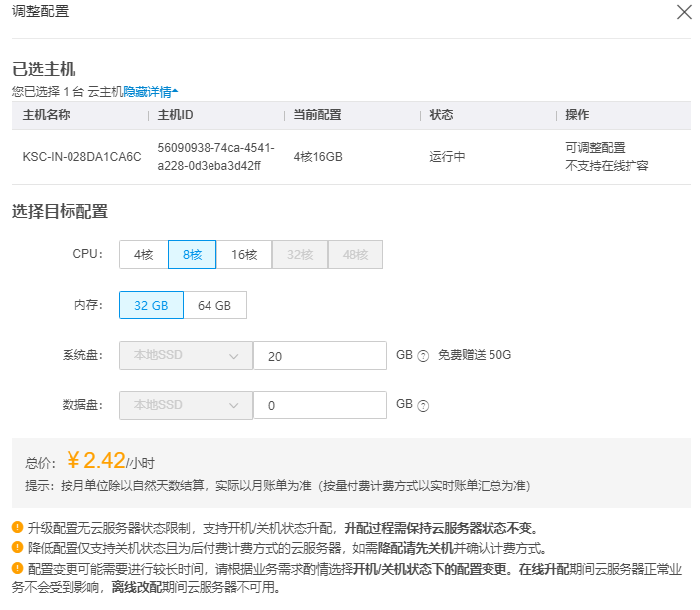The width and height of the screenshot is (700, 610).
Task: Open system disk type 本地SSD dropdown
Action: [186, 356]
